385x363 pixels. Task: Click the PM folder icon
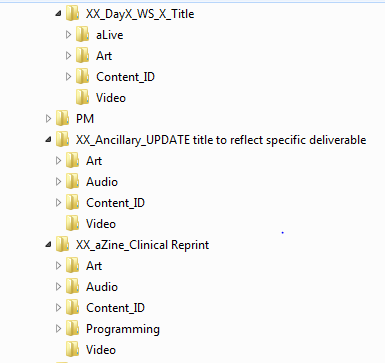tap(62, 119)
